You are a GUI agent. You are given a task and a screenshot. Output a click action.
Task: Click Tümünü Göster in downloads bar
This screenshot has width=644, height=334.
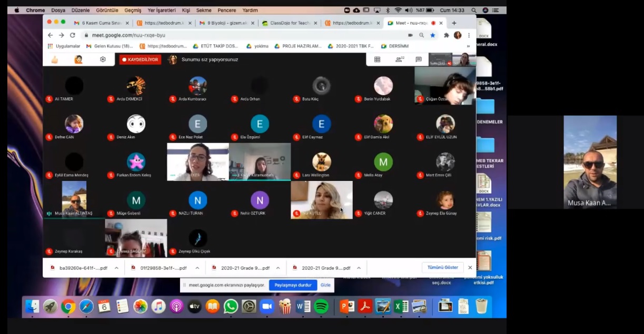coord(442,267)
